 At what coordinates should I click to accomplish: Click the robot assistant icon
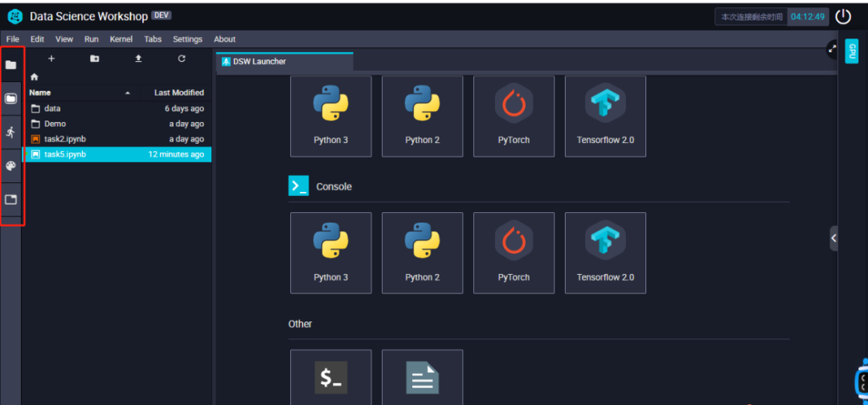(x=861, y=382)
